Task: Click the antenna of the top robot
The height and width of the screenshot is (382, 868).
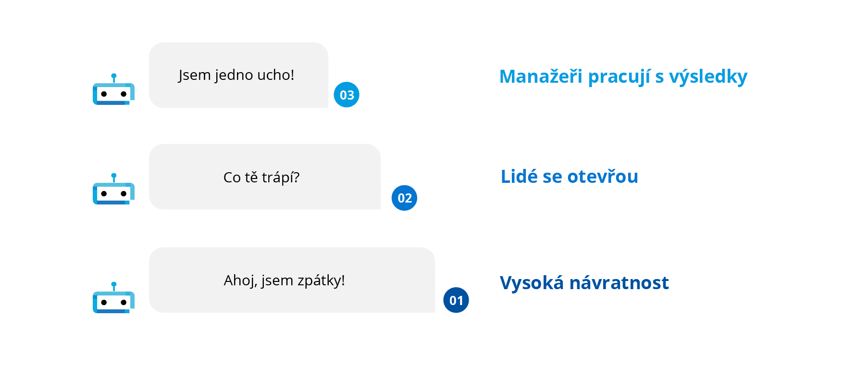Action: pos(114,76)
